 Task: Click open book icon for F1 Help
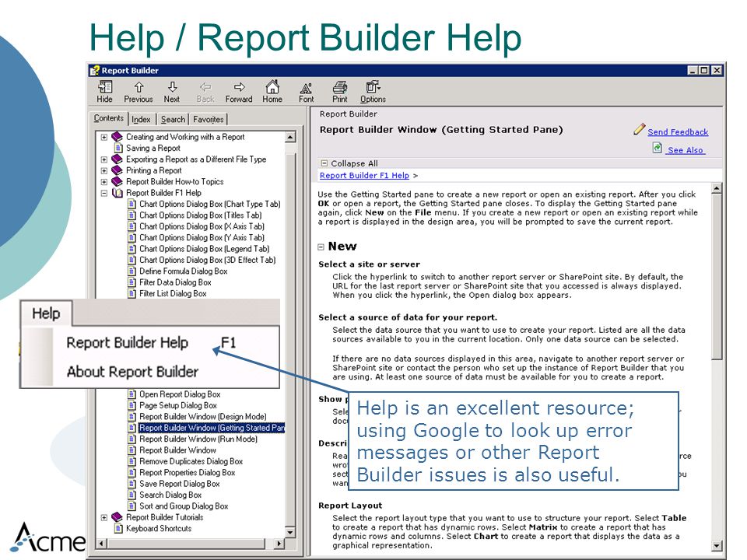pos(117,193)
